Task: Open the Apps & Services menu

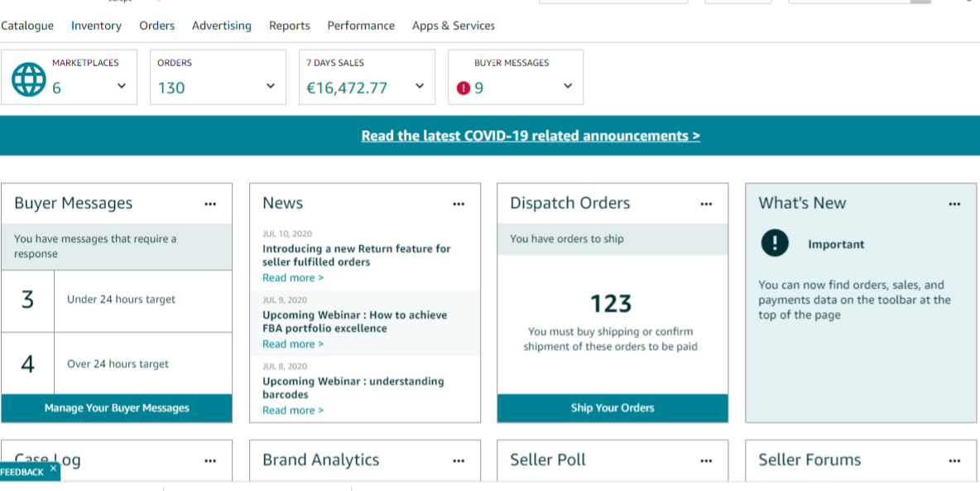Action: [453, 26]
